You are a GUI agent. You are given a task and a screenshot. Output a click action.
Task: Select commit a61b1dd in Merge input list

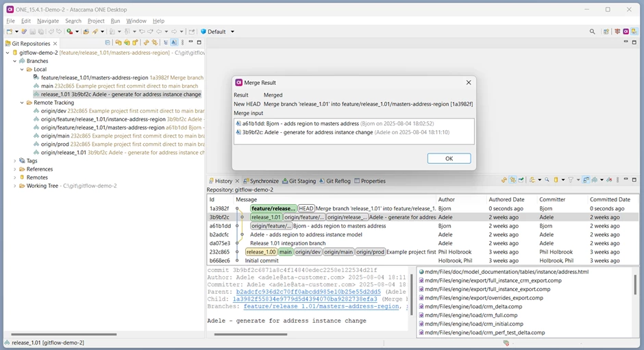(335, 123)
